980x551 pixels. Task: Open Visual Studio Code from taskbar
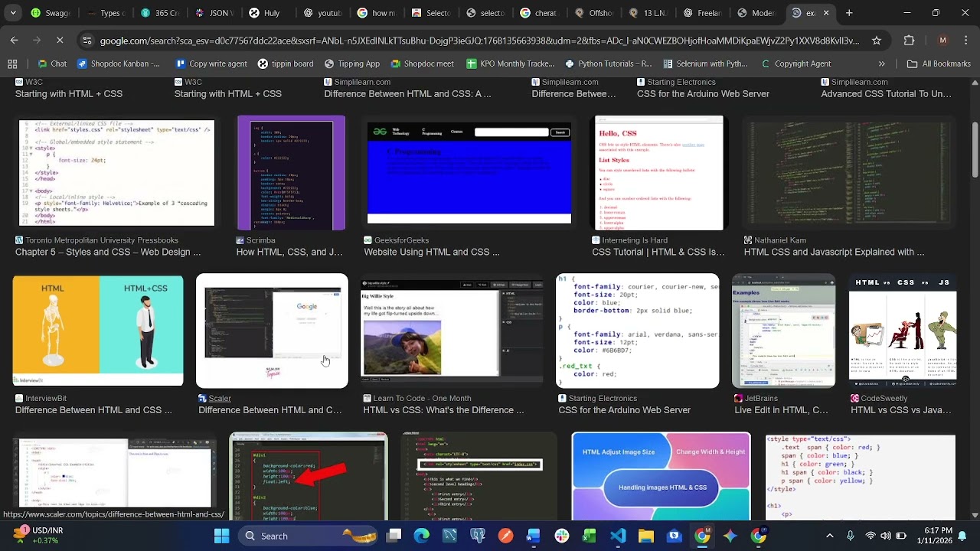[618, 536]
